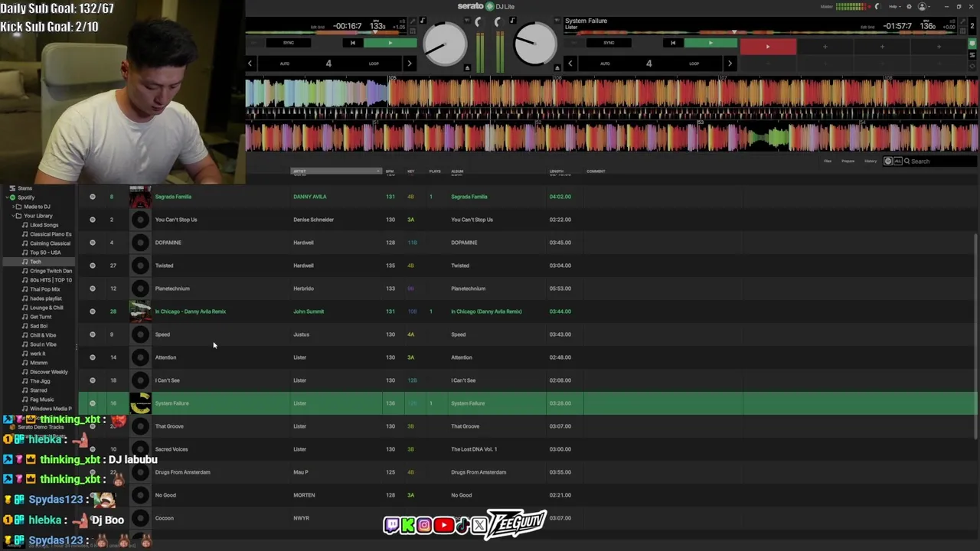Viewport: 980px width, 551px height.
Task: Open the Help menu
Action: point(893,7)
